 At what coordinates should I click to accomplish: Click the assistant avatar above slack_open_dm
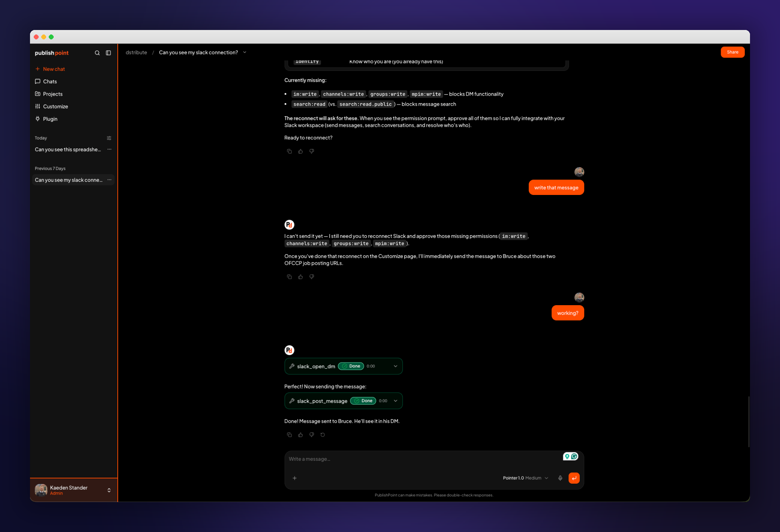tap(289, 350)
